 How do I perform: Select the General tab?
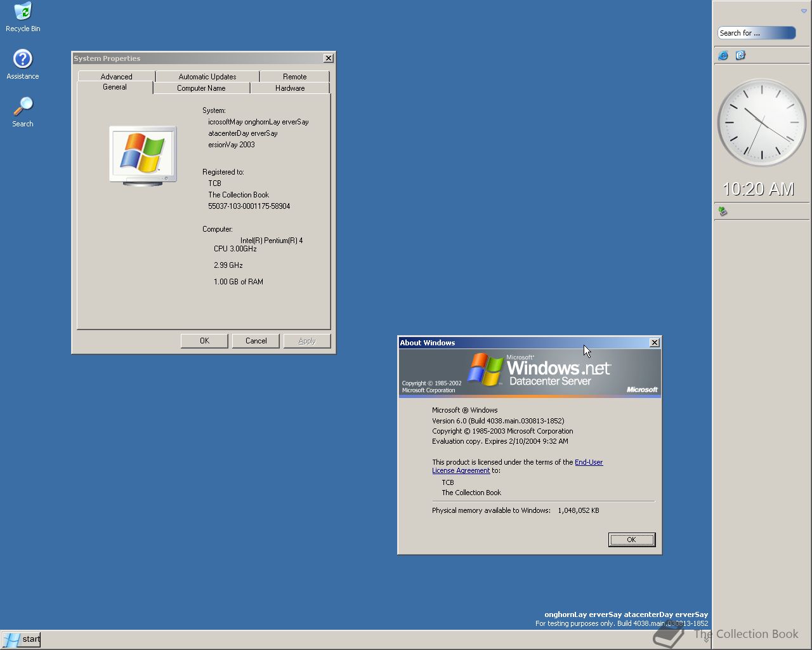coord(115,88)
